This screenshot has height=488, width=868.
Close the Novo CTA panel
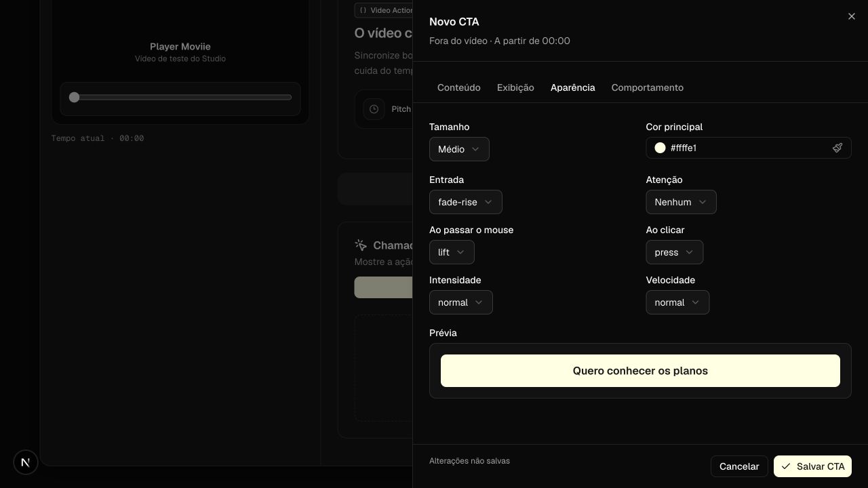pos(852,16)
